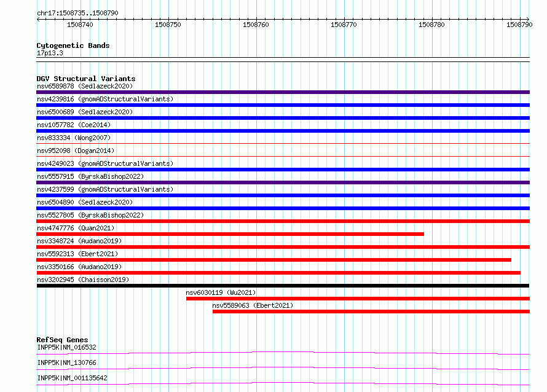Click the blue bar under nsv4237599

(x=283, y=195)
